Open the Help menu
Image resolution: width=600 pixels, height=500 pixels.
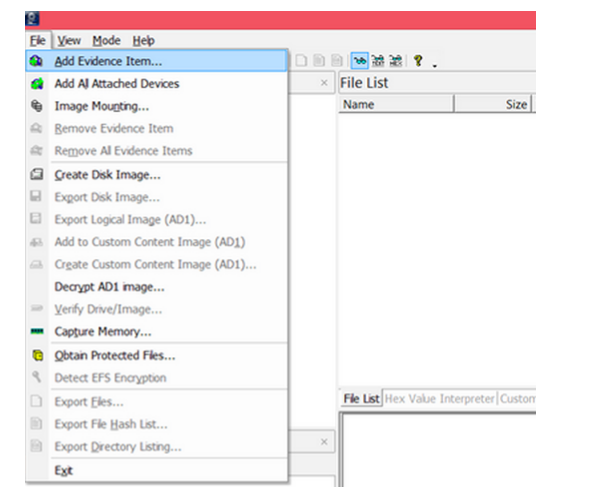pyautogui.click(x=144, y=40)
